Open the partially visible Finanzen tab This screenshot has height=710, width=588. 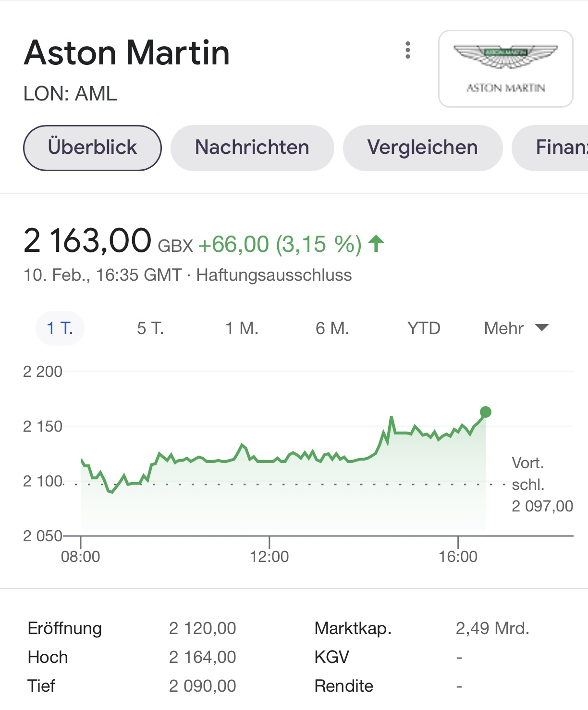551,148
